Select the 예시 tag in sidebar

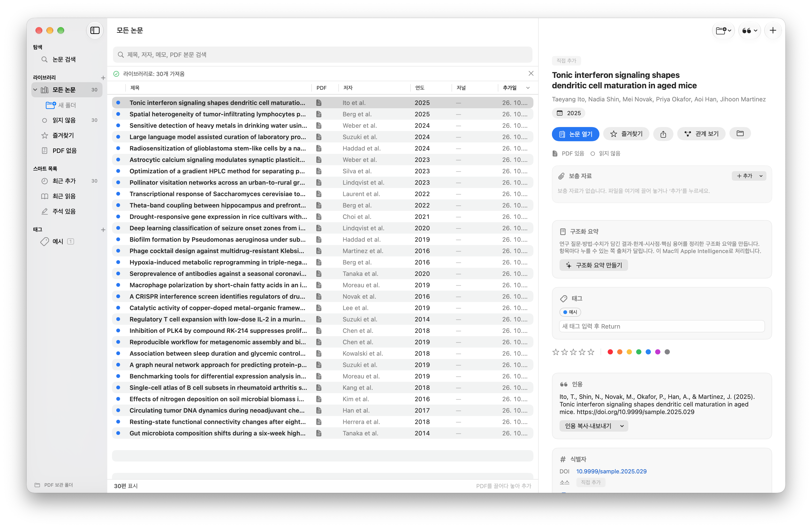coord(67,242)
